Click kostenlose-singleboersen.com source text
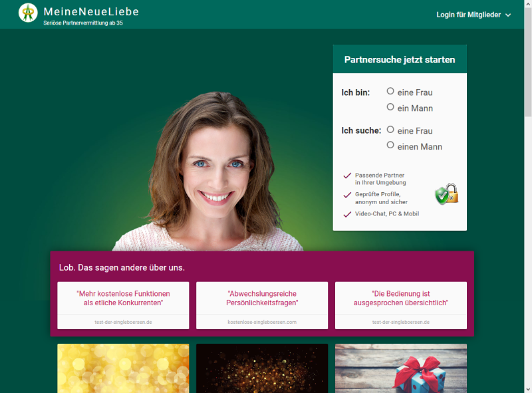This screenshot has width=532, height=393. coord(262,322)
